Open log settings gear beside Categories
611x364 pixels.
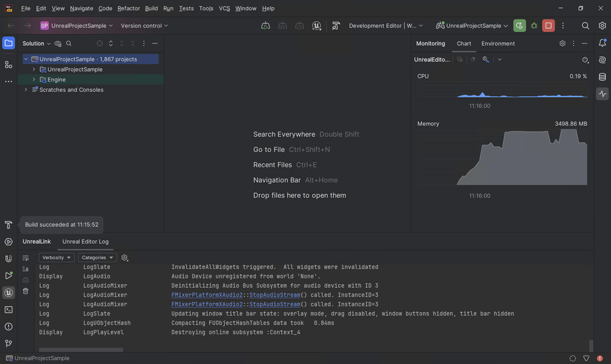tap(124, 258)
